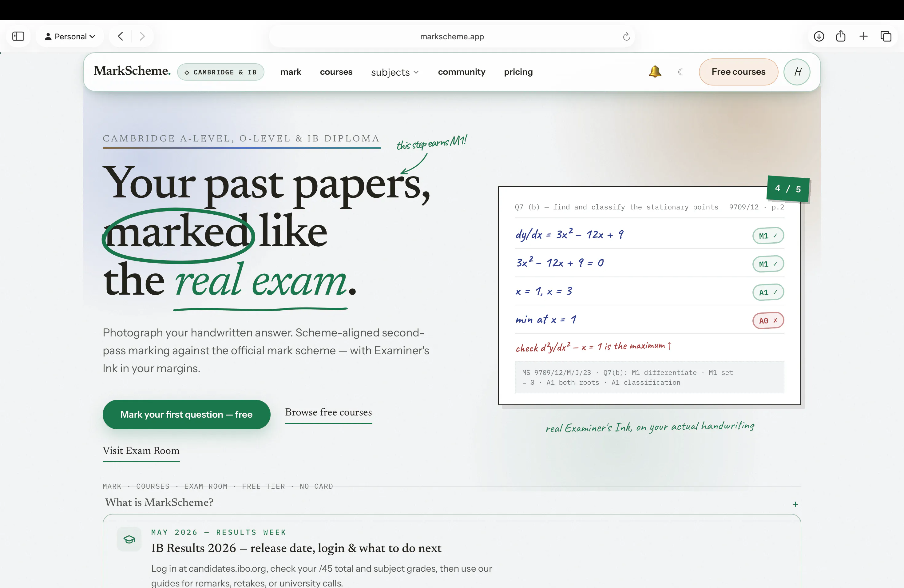904x588 pixels.
Task: Click the markscheme.app address bar
Action: click(452, 37)
